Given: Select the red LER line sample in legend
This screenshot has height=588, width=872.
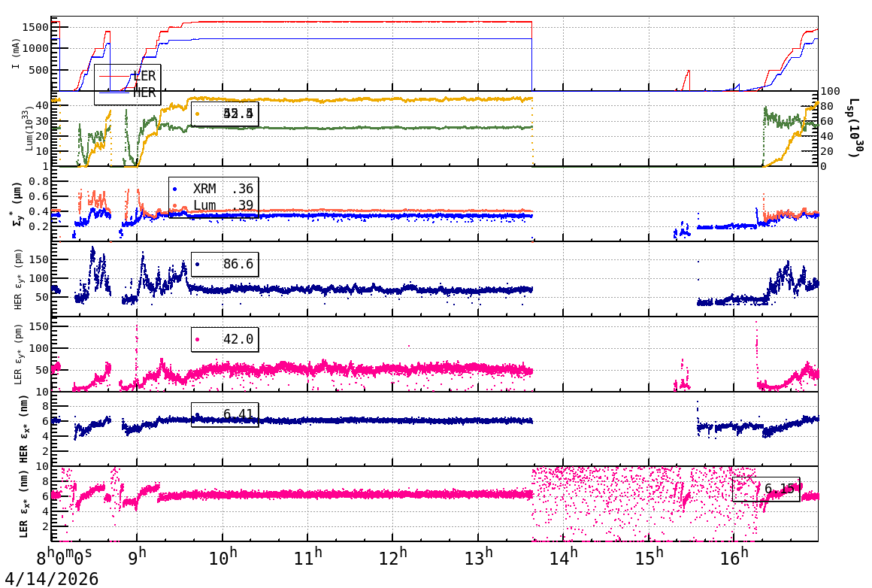Looking at the screenshot, I should (x=116, y=76).
